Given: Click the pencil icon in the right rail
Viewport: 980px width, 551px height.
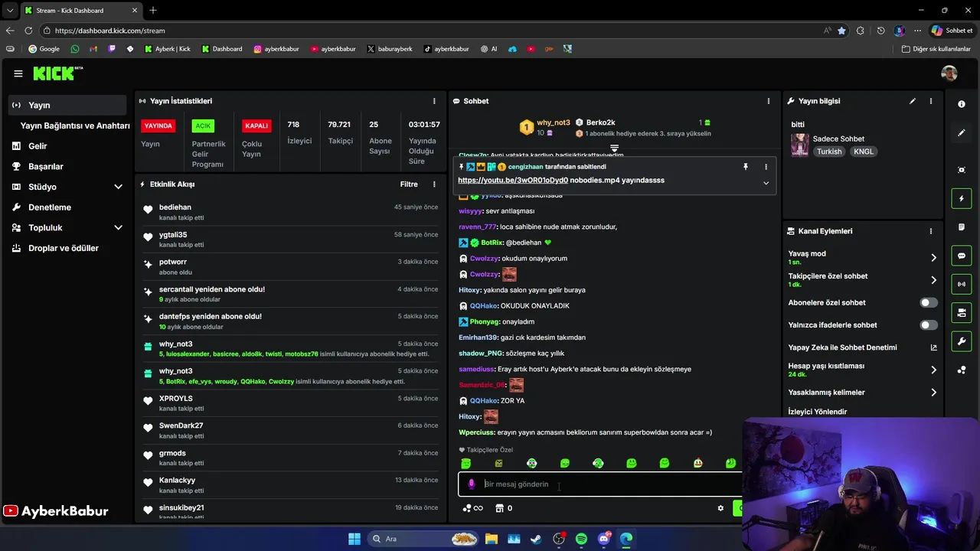Looking at the screenshot, I should (x=962, y=133).
